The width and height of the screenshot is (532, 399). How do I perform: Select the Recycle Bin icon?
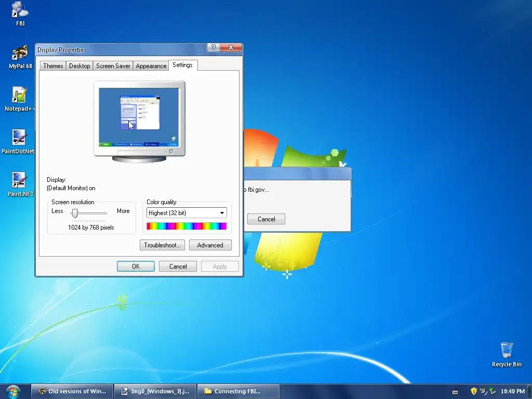[x=507, y=354]
